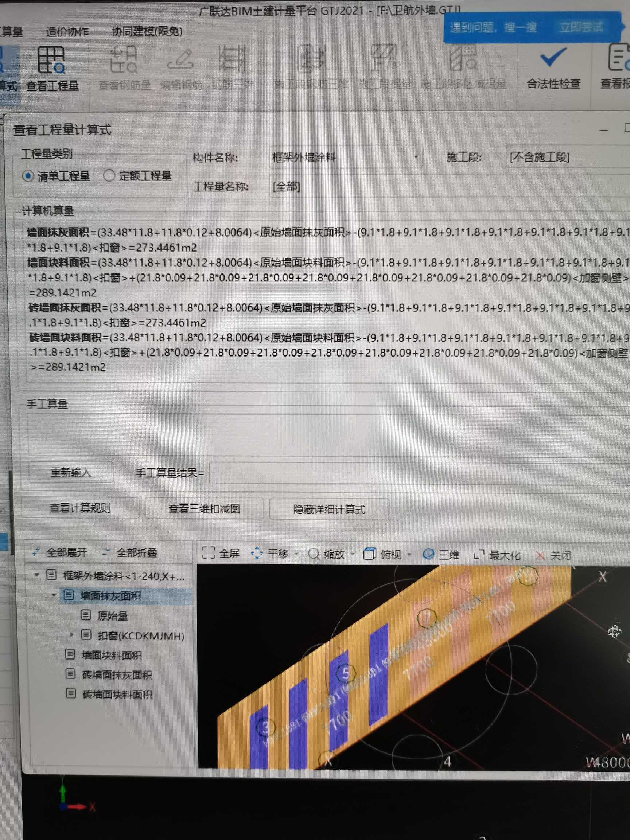Open 施工段 dropdown [不含施工段]
630x840 pixels.
click(568, 157)
